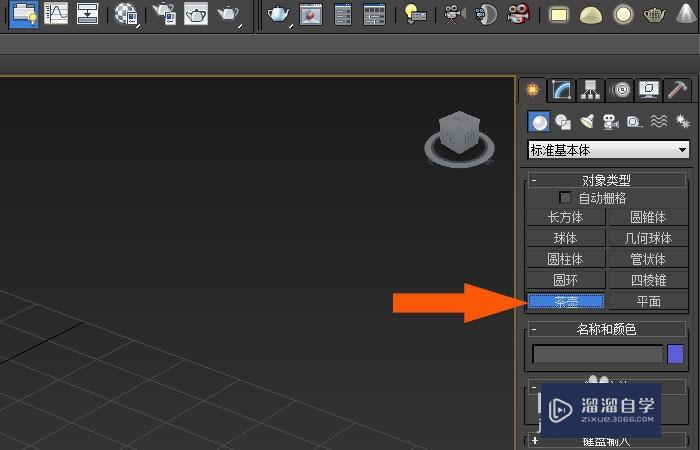Create a glowing sphere light from the toolbar

[623, 15]
